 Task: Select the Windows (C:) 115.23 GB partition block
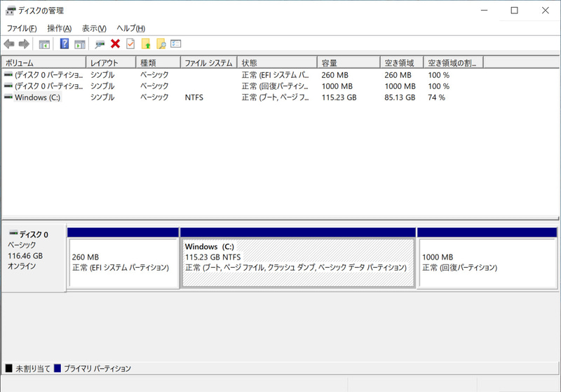pyautogui.click(x=298, y=257)
